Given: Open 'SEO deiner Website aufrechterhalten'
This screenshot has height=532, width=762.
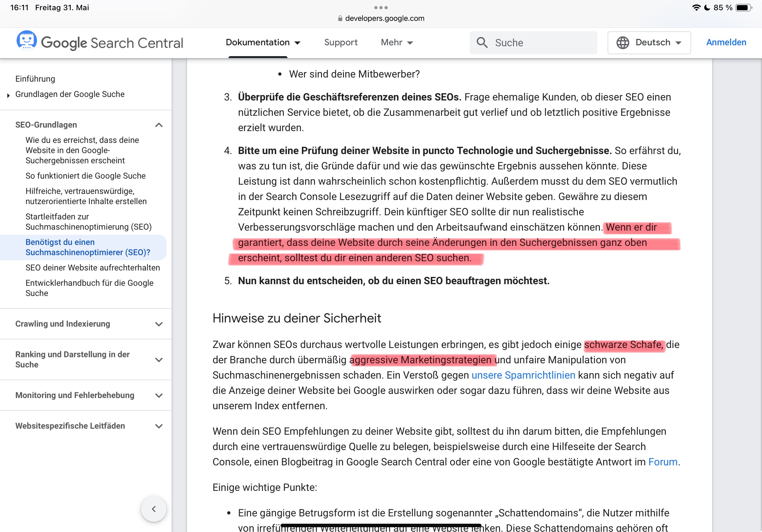Looking at the screenshot, I should click(93, 268).
